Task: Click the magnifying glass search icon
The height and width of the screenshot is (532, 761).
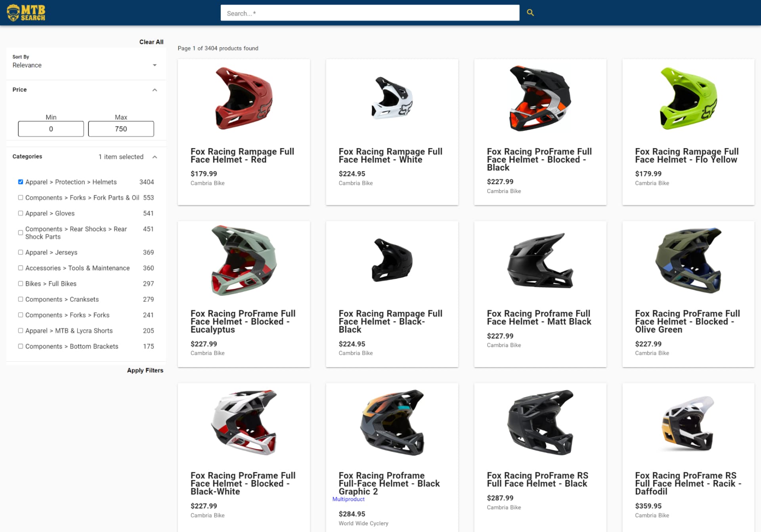Action: [x=530, y=13]
